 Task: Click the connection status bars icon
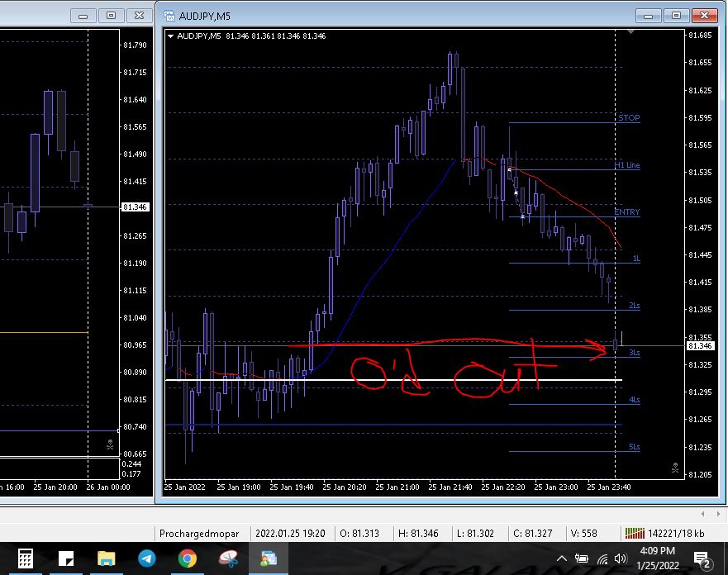click(x=635, y=533)
